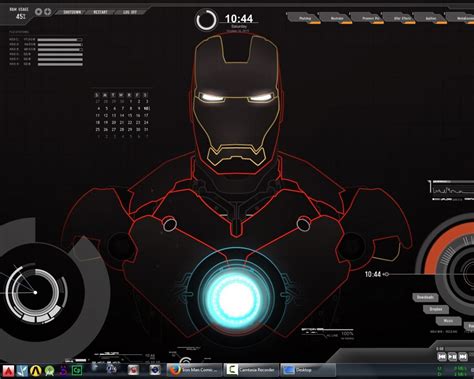Viewport: 474px width, 379px height.
Task: Open the blue icon next to red A
Action: (x=22, y=371)
